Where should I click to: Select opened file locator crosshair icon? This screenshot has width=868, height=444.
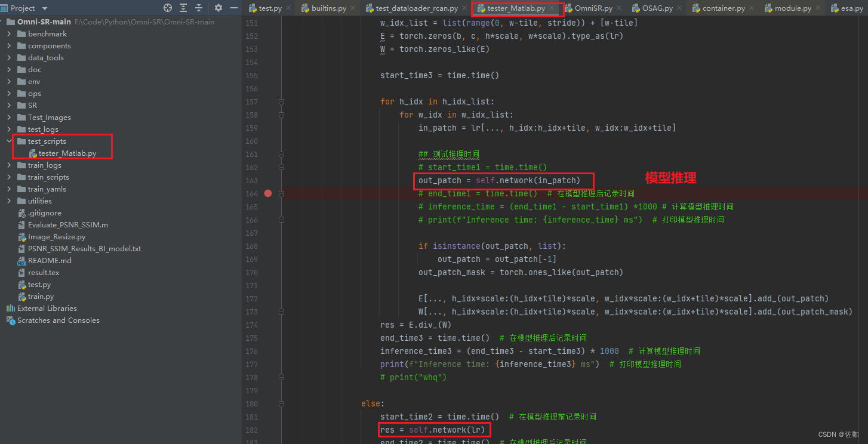point(168,8)
